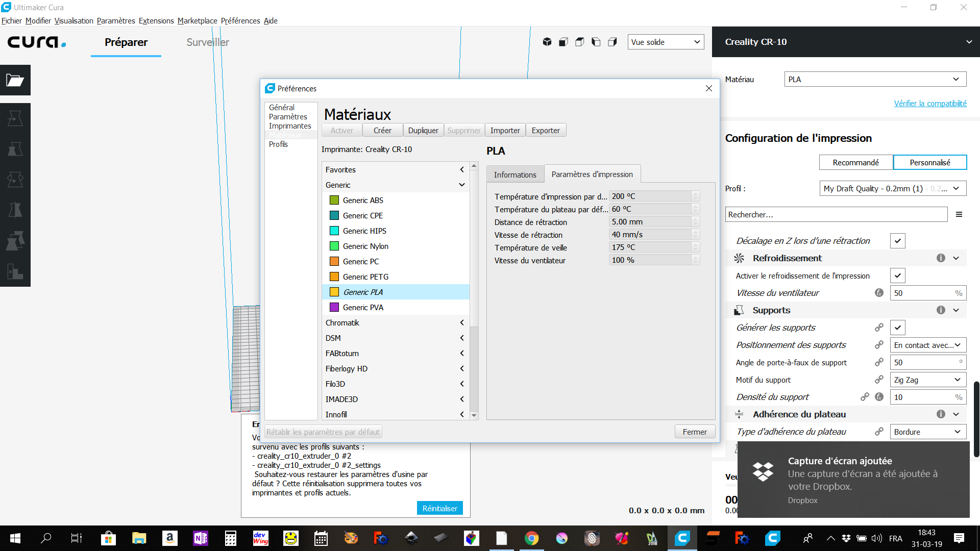Click the materials list scrollbar down arrow
The width and height of the screenshot is (980, 551).
474,415
